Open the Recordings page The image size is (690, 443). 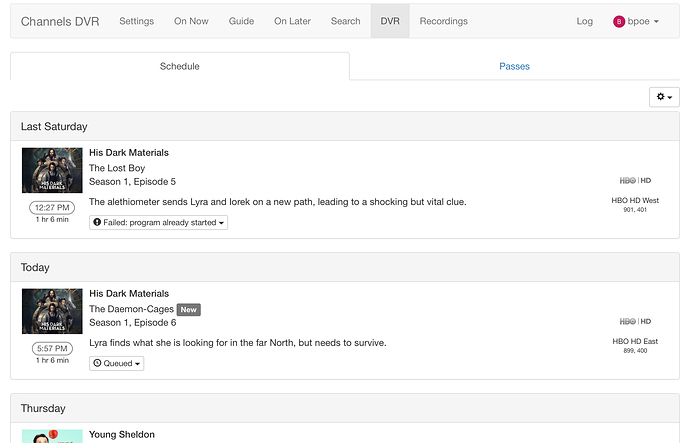click(x=443, y=21)
